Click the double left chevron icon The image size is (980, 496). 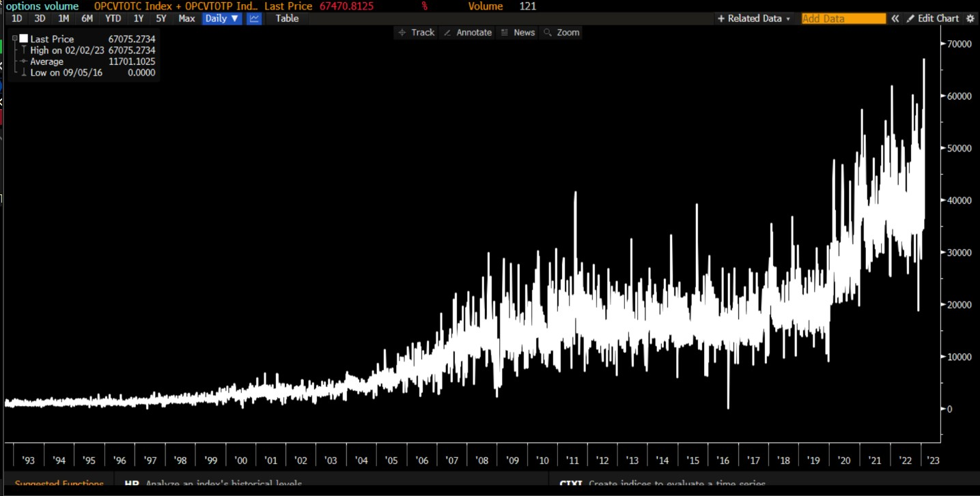point(895,18)
